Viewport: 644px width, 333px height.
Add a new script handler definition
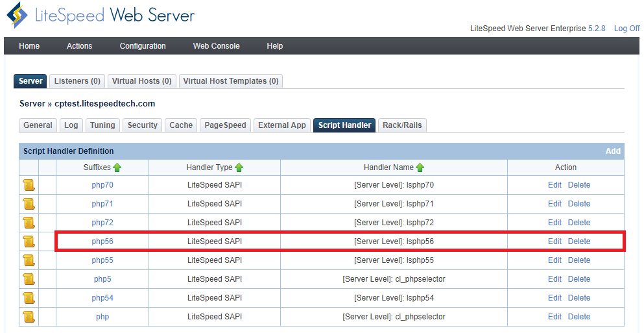(612, 151)
